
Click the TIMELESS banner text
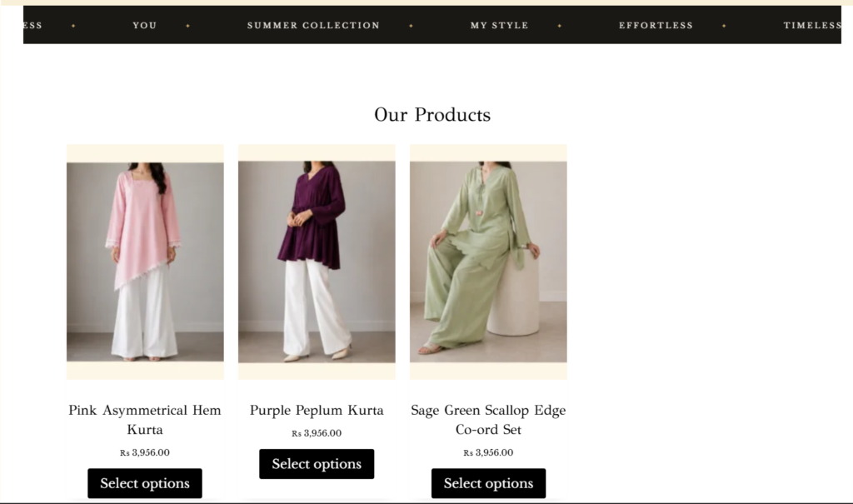pos(812,26)
